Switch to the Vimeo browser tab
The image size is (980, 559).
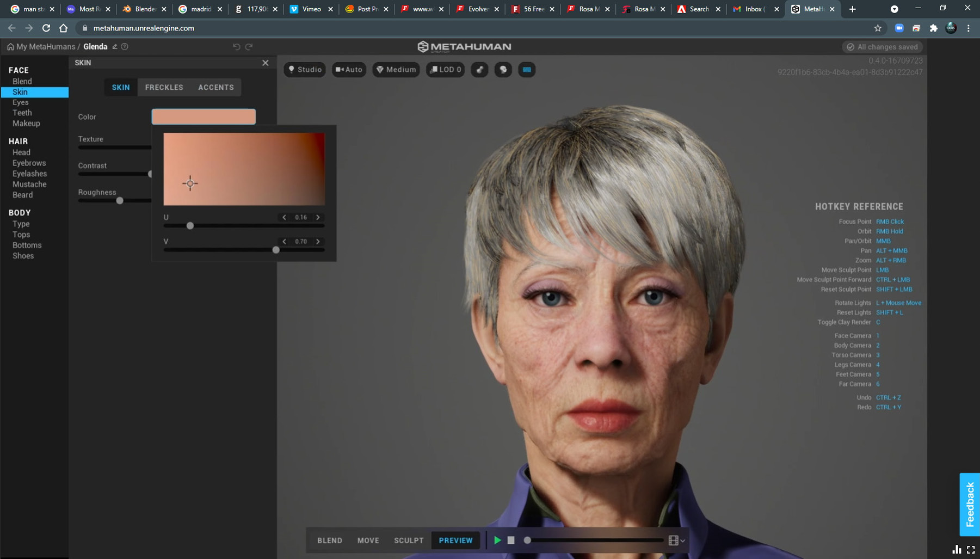[x=311, y=9]
